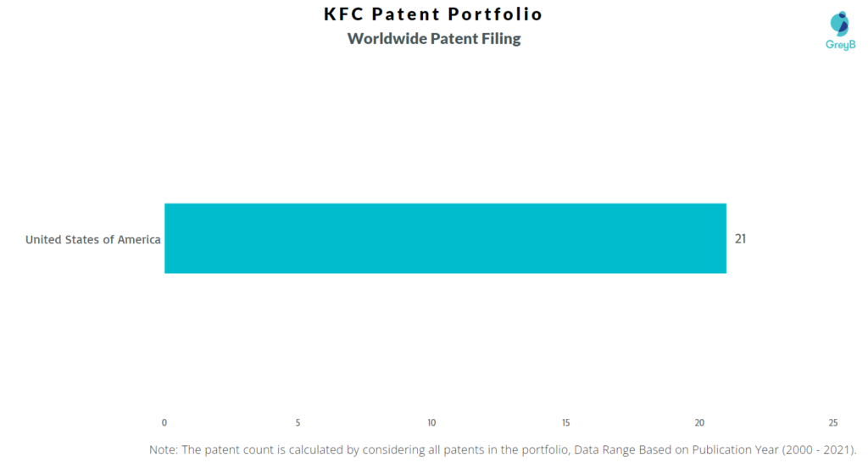Image resolution: width=868 pixels, height=463 pixels.
Task: Click the word America in the axis label
Action: pyautogui.click(x=139, y=239)
